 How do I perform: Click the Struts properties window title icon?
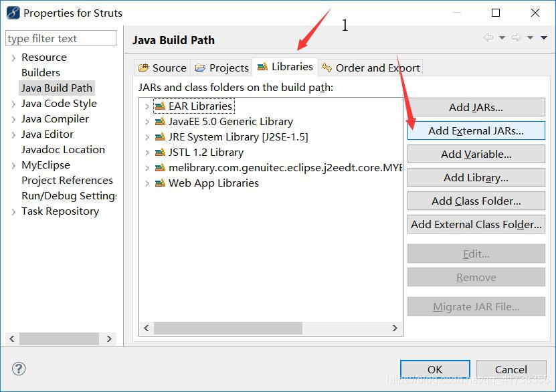[13, 13]
